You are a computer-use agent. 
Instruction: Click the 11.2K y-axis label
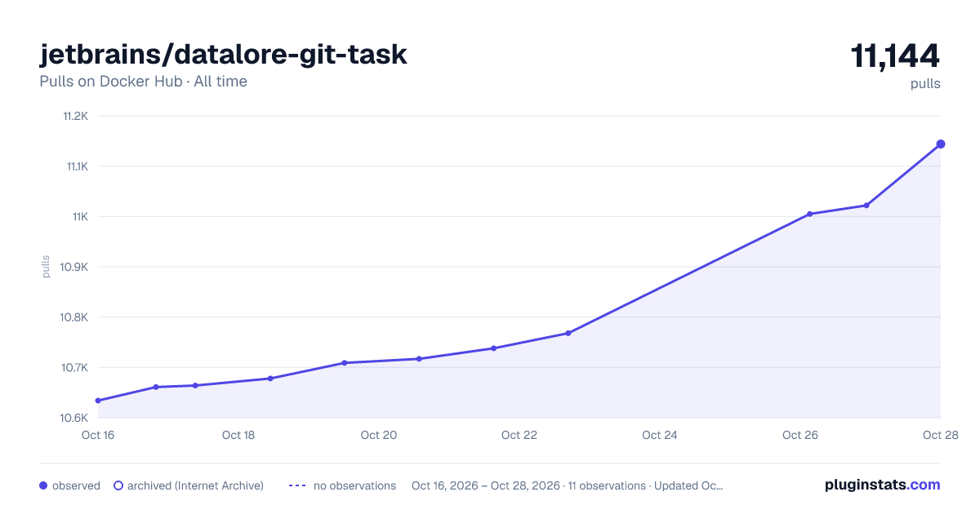pyautogui.click(x=75, y=116)
